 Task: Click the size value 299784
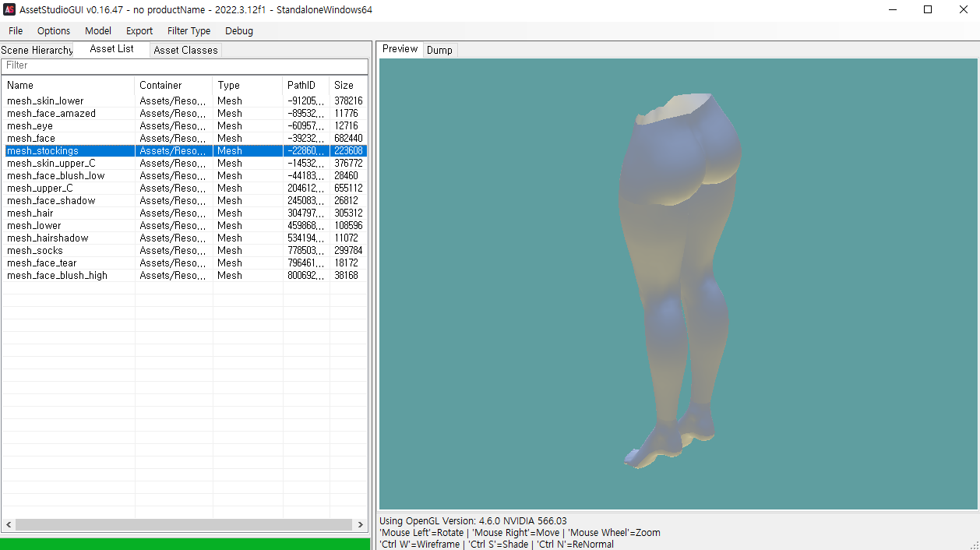click(x=348, y=251)
